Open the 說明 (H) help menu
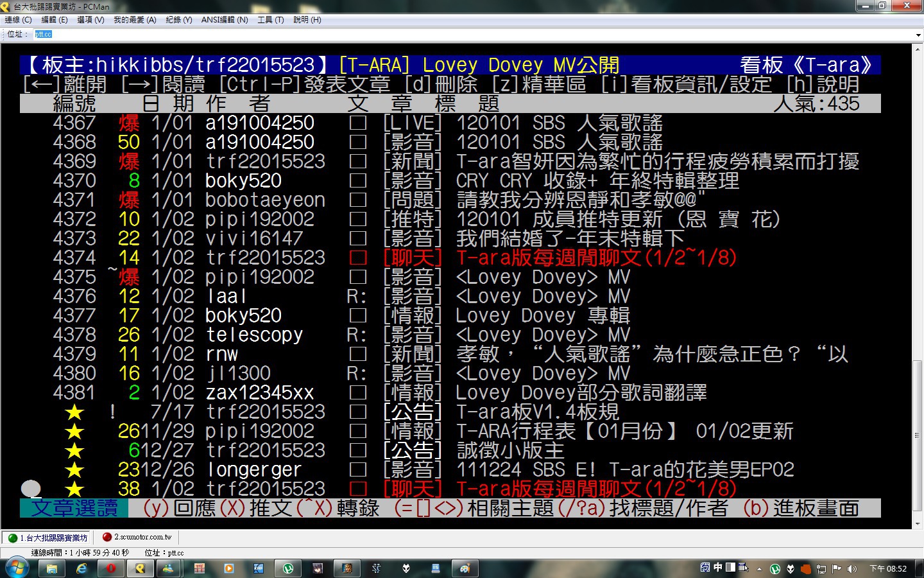Screen dimensions: 924x578 click(x=307, y=20)
